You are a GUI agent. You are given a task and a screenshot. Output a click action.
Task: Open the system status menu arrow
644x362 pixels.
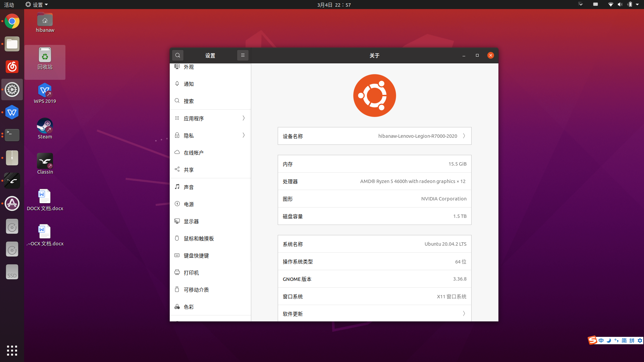pyautogui.click(x=637, y=5)
